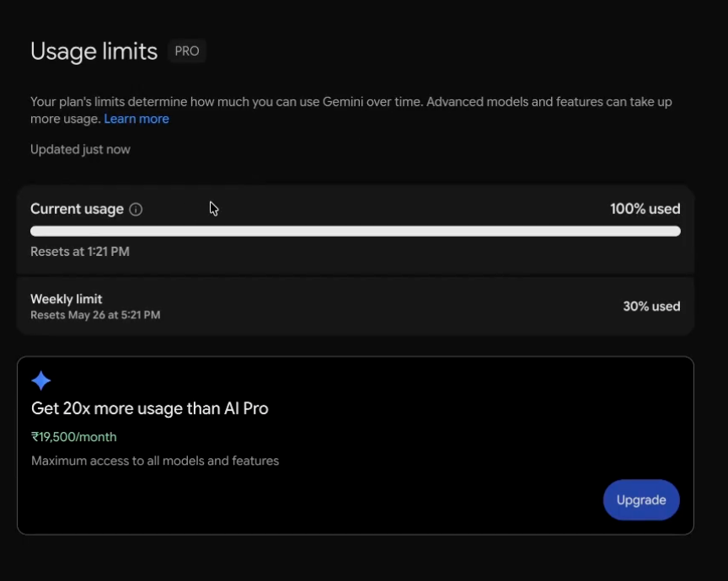Click the "100% used" value
The height and width of the screenshot is (581, 728).
[645, 209]
